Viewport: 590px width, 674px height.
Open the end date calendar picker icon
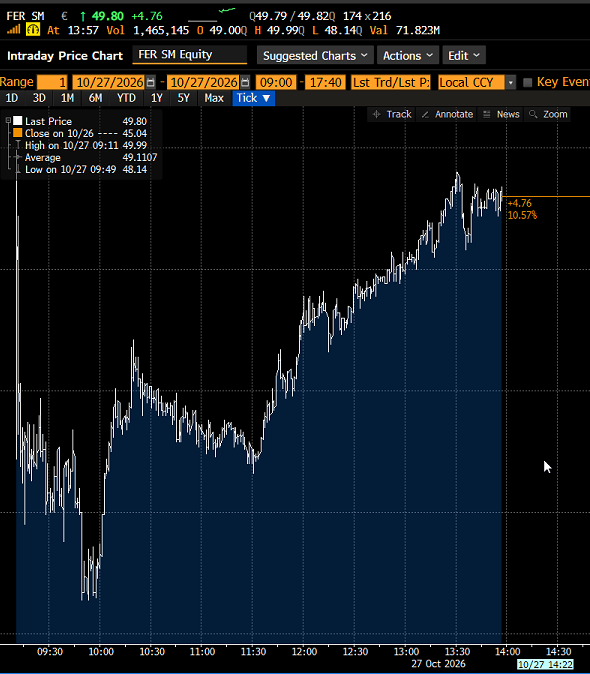point(245,82)
